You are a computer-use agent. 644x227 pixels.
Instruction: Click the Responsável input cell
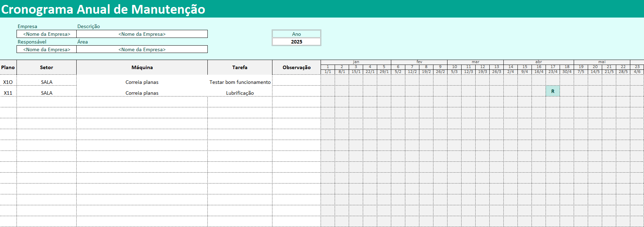(x=46, y=49)
